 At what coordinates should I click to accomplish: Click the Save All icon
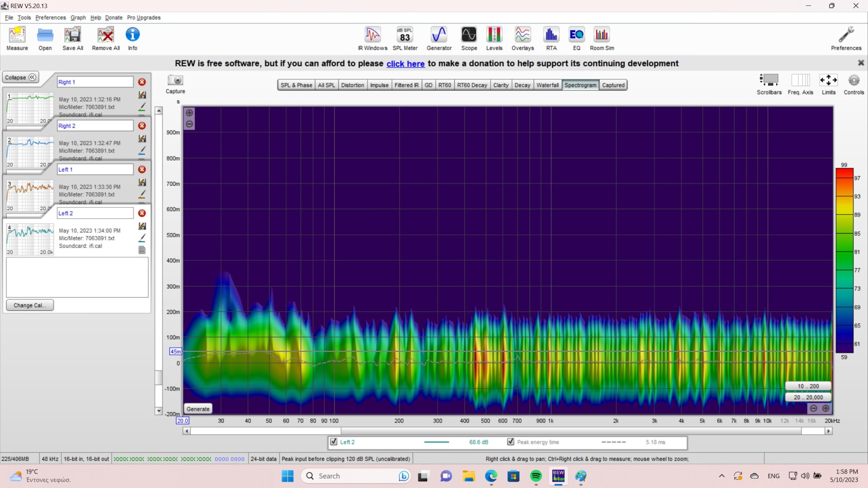[x=73, y=38]
